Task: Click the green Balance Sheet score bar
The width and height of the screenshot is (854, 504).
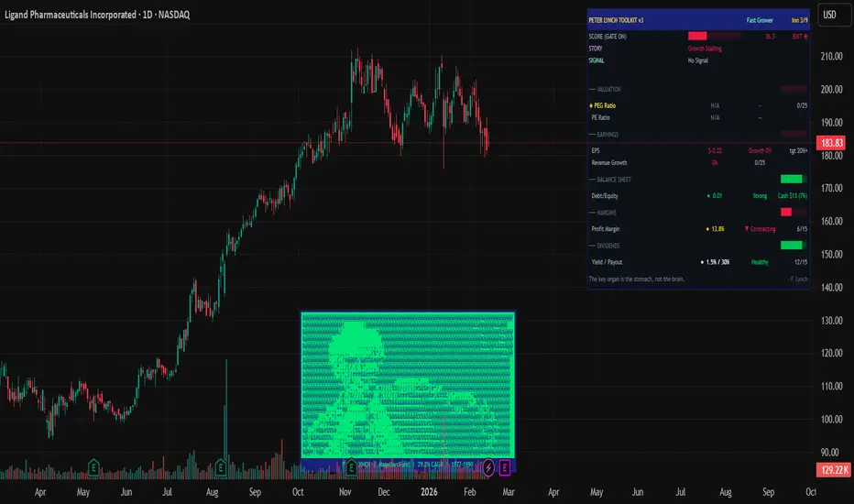Action: (792, 179)
